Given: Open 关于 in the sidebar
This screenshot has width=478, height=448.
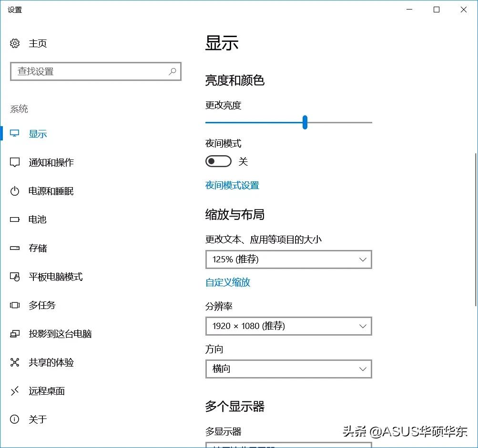Looking at the screenshot, I should coord(37,419).
